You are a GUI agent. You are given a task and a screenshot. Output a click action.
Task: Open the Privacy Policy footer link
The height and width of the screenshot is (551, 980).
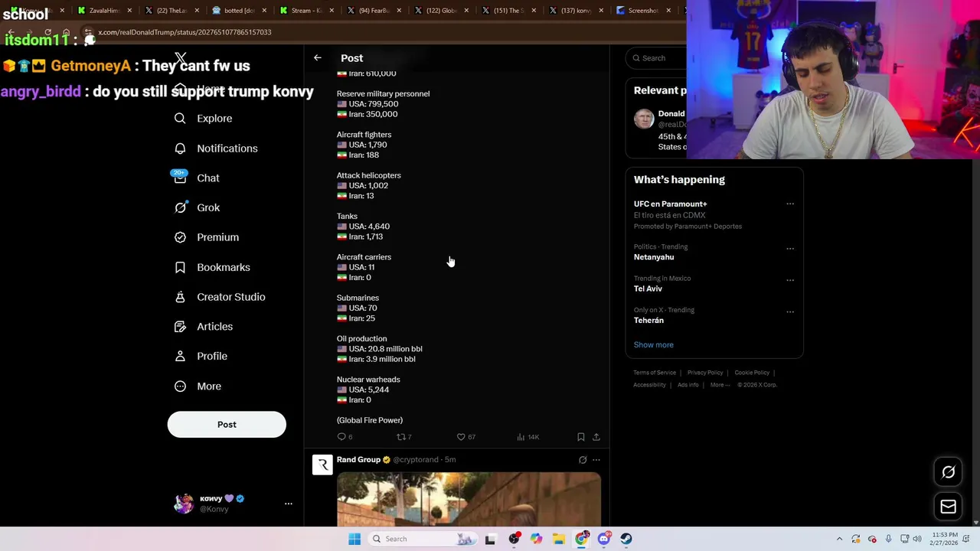point(705,373)
